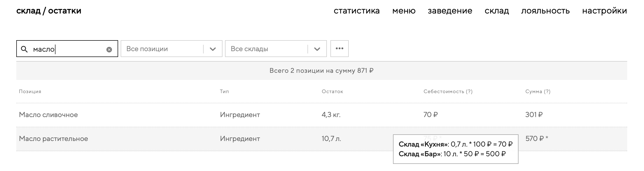Open the 'лояльность' menu item
The width and height of the screenshot is (644, 171).
click(x=545, y=11)
